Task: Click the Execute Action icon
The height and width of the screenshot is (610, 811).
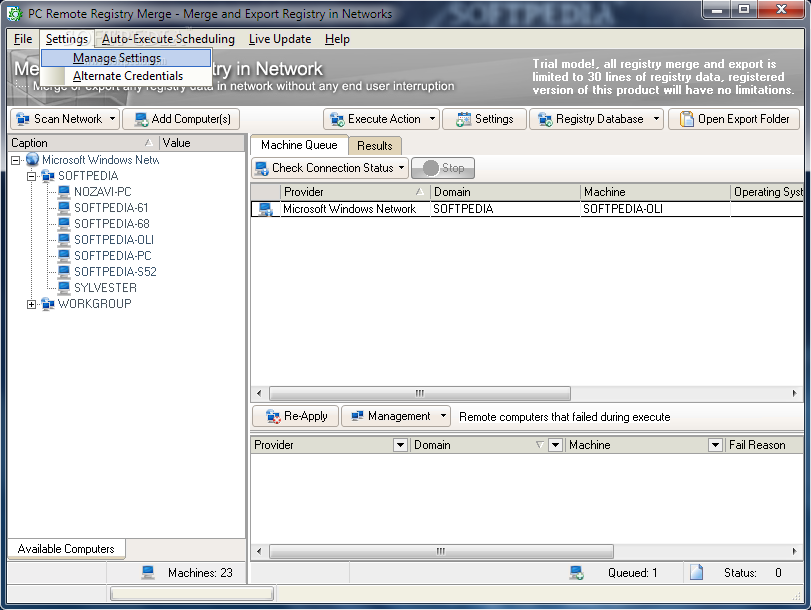Action: [x=337, y=119]
